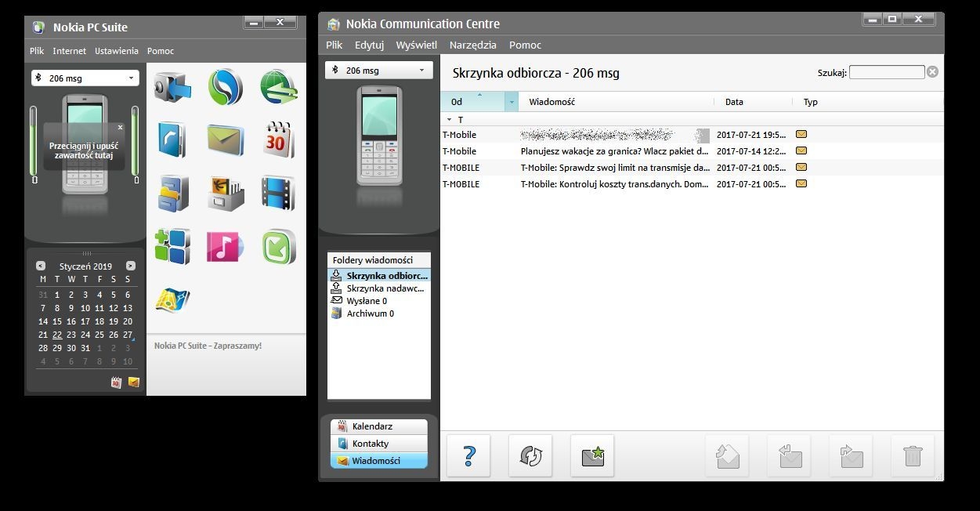Click the move-to-folder toolbar button
980x511 pixels.
tap(727, 455)
